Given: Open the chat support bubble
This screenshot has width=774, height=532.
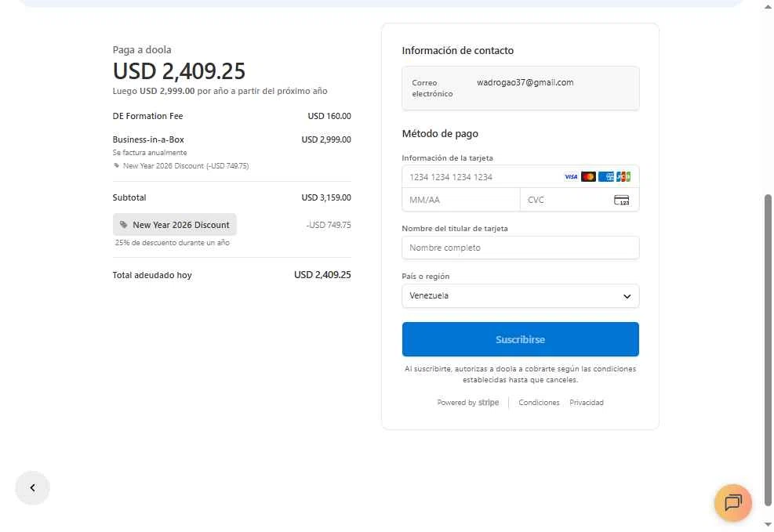Looking at the screenshot, I should pyautogui.click(x=733, y=502).
